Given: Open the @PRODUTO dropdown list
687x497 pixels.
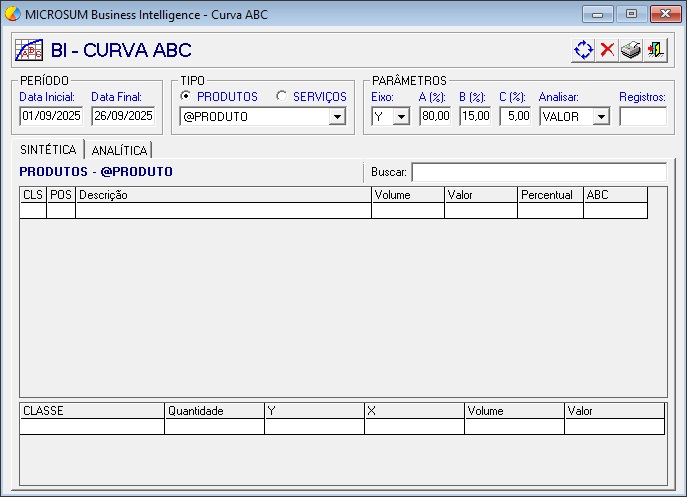Looking at the screenshot, I should pyautogui.click(x=337, y=117).
